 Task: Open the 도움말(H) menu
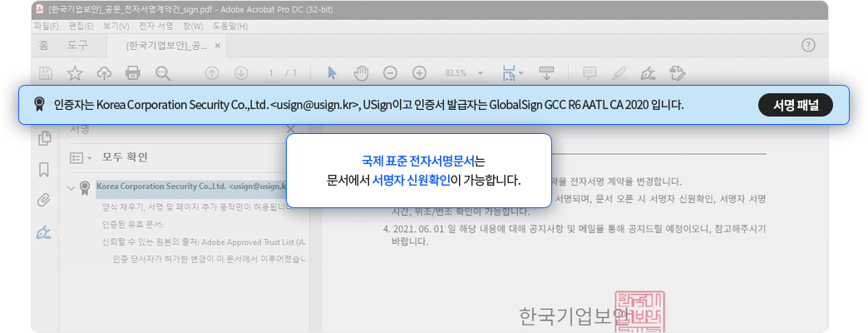[x=230, y=26]
